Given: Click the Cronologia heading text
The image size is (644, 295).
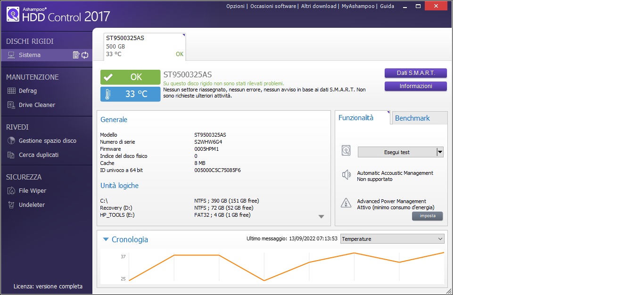Looking at the screenshot, I should [x=130, y=239].
